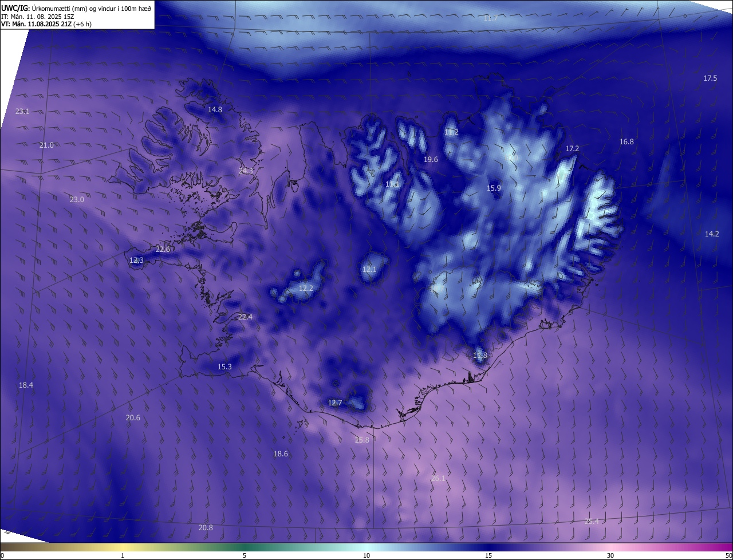The height and width of the screenshot is (560, 733).
Task: Click the legend tick label 15
Action: tap(488, 555)
